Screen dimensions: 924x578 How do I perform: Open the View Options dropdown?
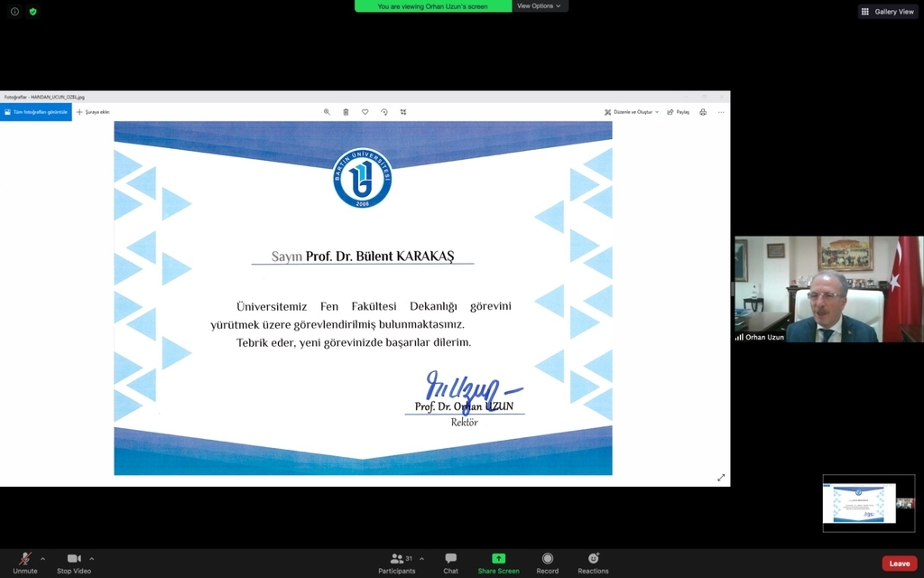point(539,6)
